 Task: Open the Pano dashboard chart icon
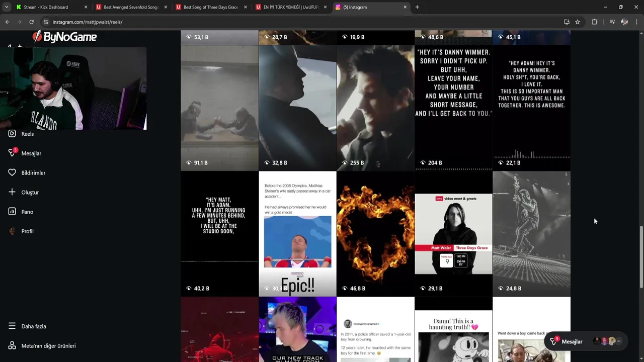coord(12,212)
